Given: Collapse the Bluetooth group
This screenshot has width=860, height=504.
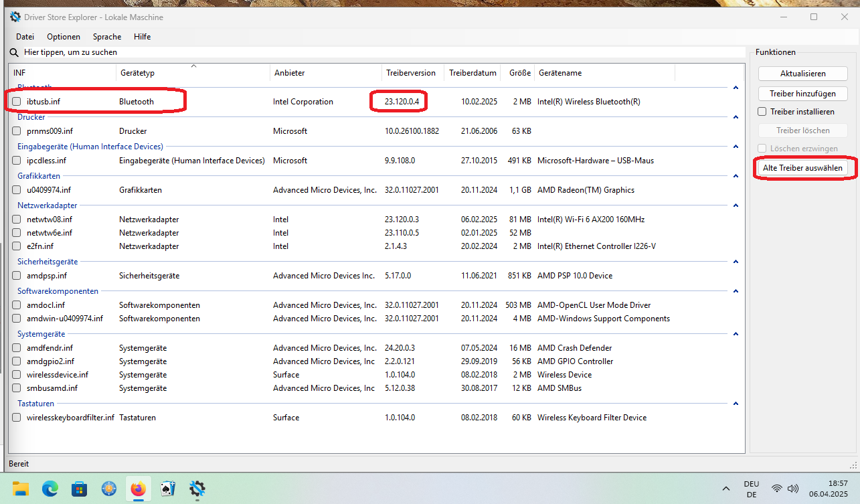Looking at the screenshot, I should 736,88.
